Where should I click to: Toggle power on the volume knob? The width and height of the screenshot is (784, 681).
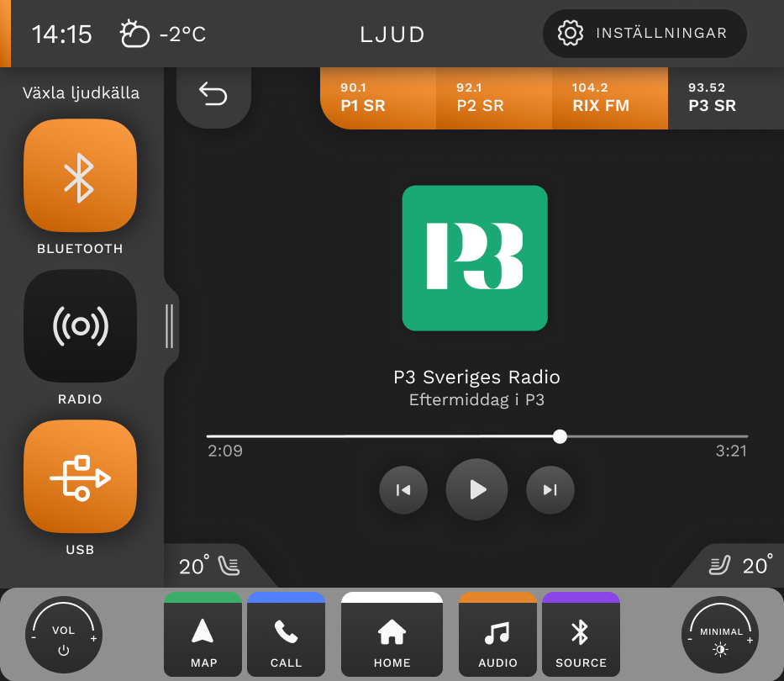[x=64, y=651]
